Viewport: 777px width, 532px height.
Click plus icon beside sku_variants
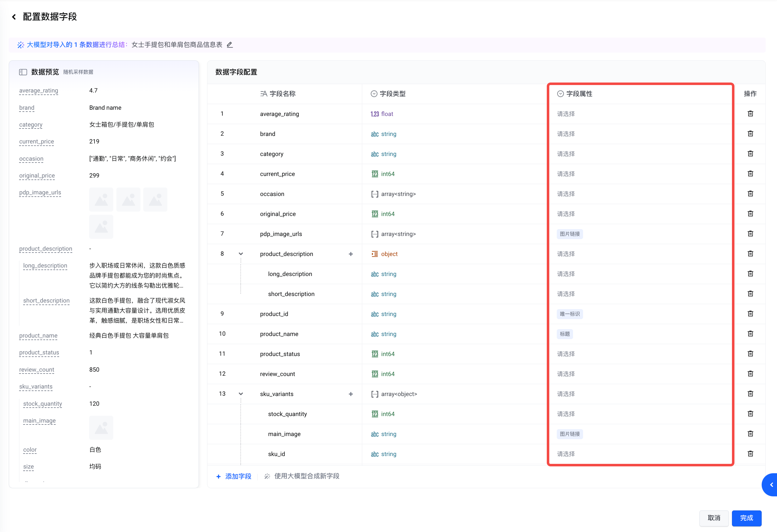pos(351,394)
